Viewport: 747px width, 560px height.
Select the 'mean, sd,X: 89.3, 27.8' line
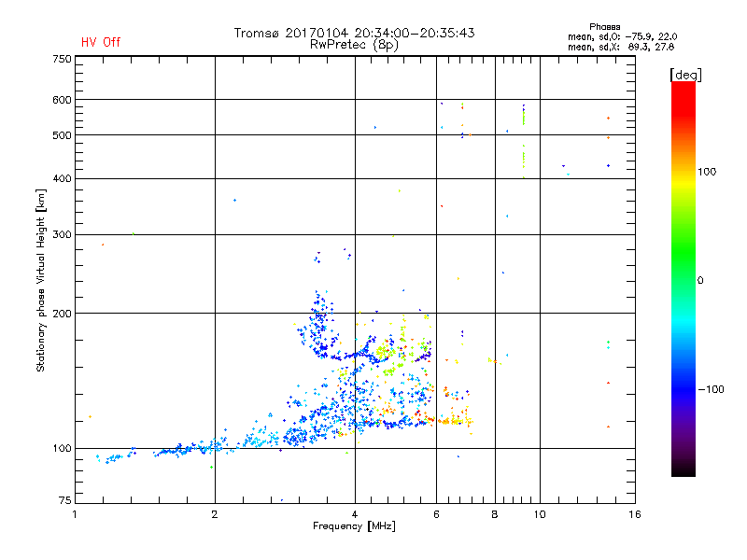pyautogui.click(x=621, y=47)
